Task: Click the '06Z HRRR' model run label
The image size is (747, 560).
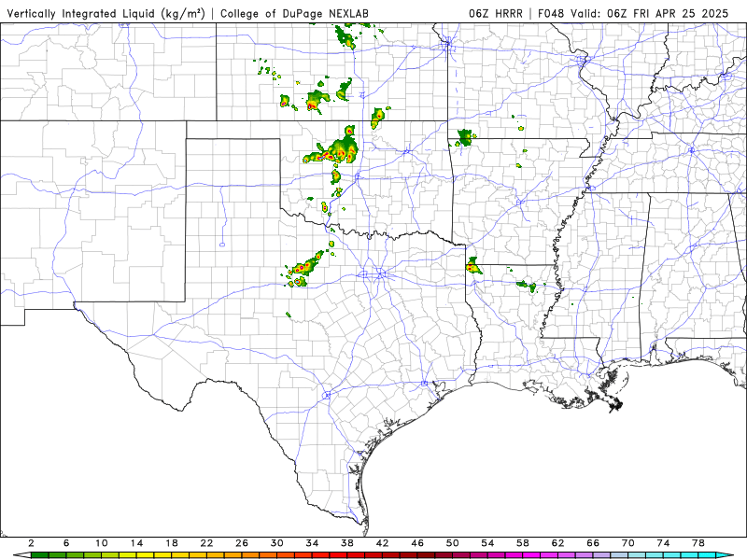Action: pyautogui.click(x=495, y=13)
